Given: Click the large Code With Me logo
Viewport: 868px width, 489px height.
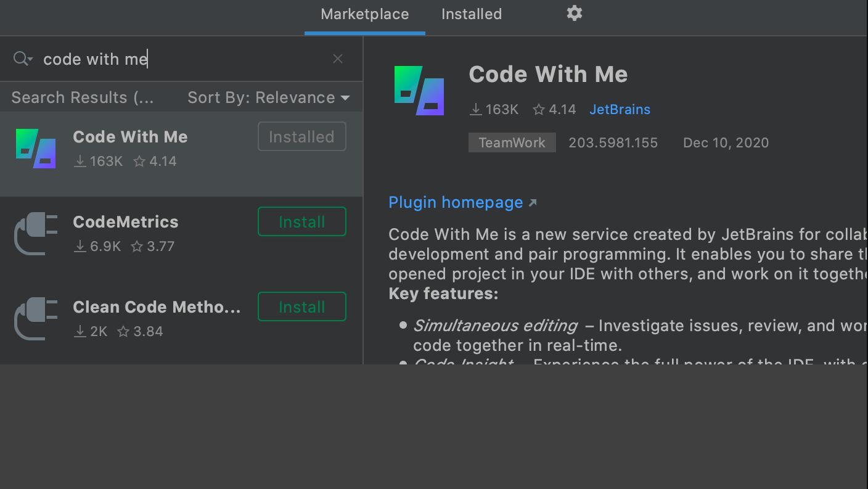Looking at the screenshot, I should (419, 91).
